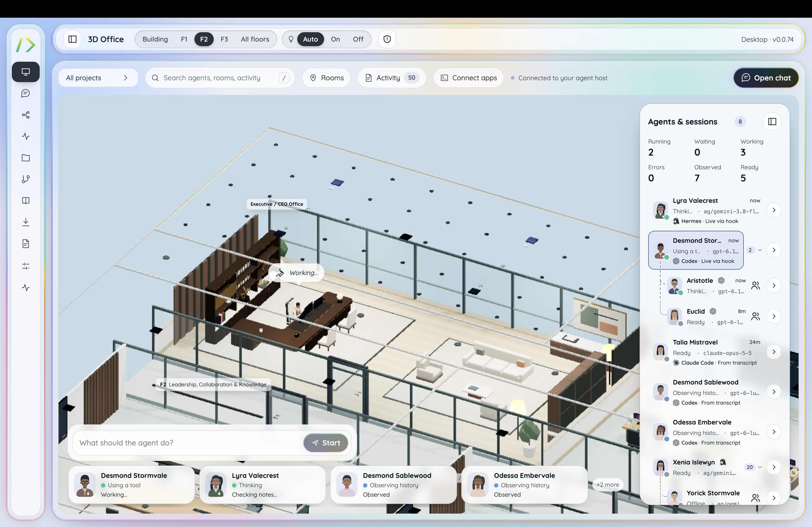Image resolution: width=812 pixels, height=527 pixels.
Task: Show the +2 more agents
Action: pos(608,485)
